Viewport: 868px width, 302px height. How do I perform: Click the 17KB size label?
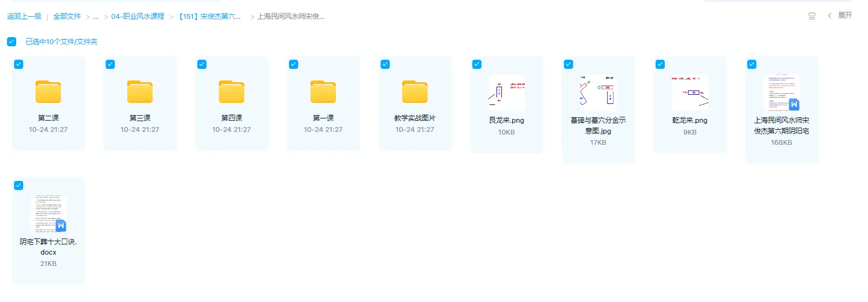click(x=598, y=143)
